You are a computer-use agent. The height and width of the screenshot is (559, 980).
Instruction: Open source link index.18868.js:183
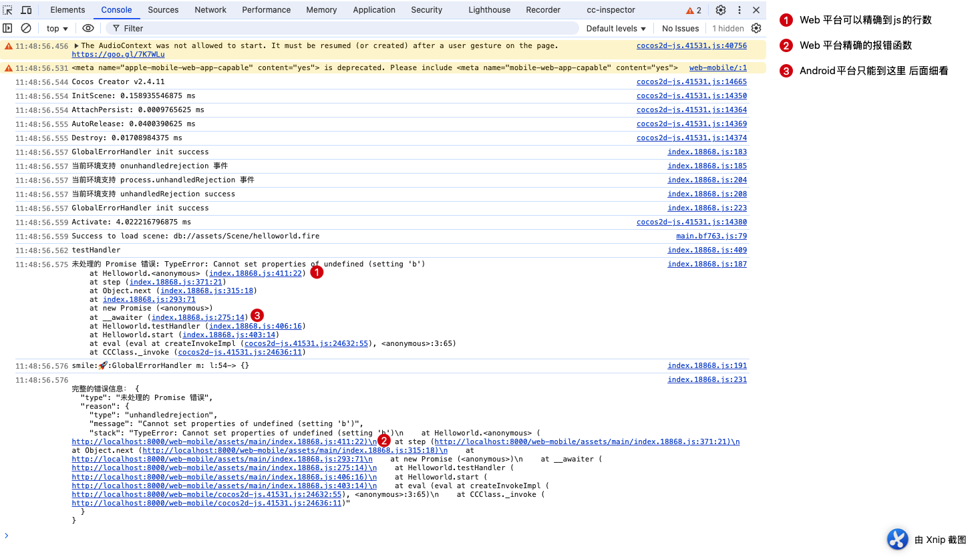tap(707, 152)
